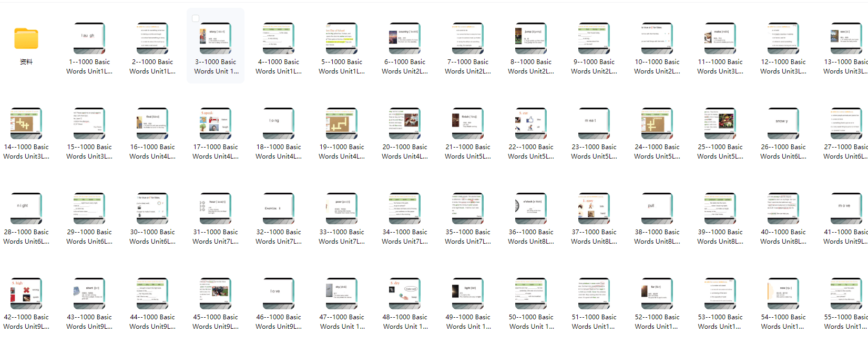Select file 28--1000 Basic Words Unit6L
Viewport: 868px width, 355px height.
click(x=26, y=208)
